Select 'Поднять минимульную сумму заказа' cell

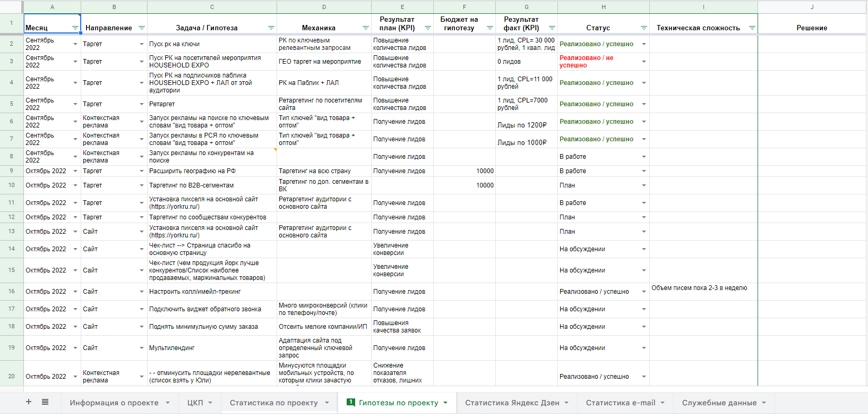[x=212, y=327]
